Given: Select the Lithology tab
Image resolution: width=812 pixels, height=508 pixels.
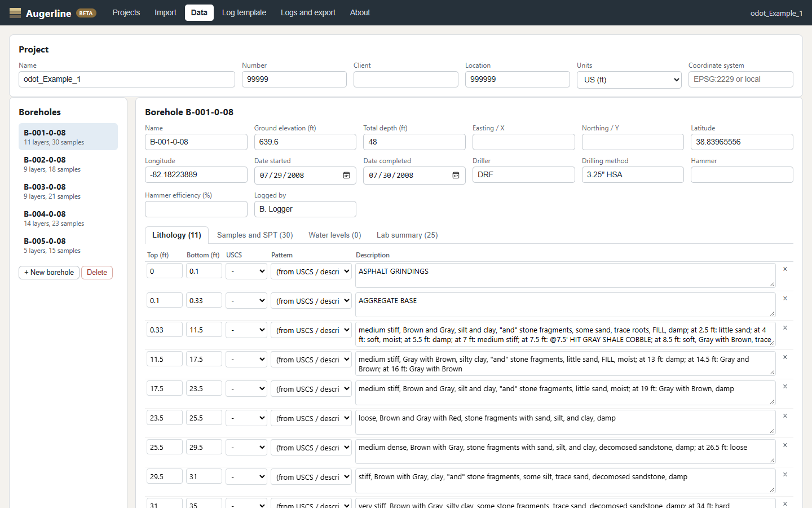Looking at the screenshot, I should click(176, 235).
